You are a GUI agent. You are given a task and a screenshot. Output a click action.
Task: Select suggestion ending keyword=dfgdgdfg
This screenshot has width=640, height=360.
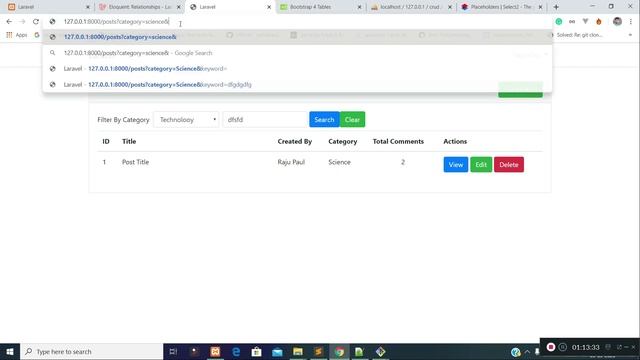297,84
